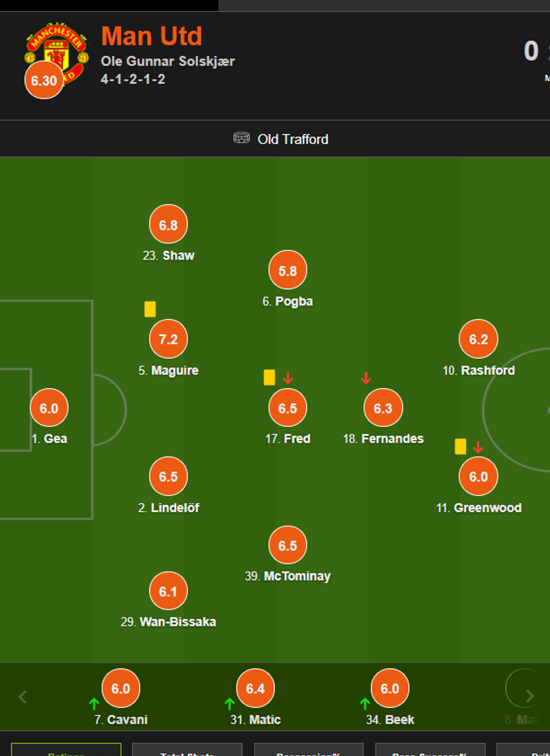Click Fernandes's 6.3 rating circle

click(383, 408)
